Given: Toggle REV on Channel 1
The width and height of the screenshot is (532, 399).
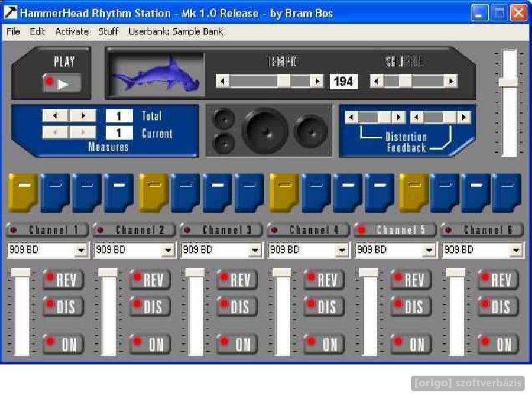Looking at the screenshot, I should (x=63, y=280).
